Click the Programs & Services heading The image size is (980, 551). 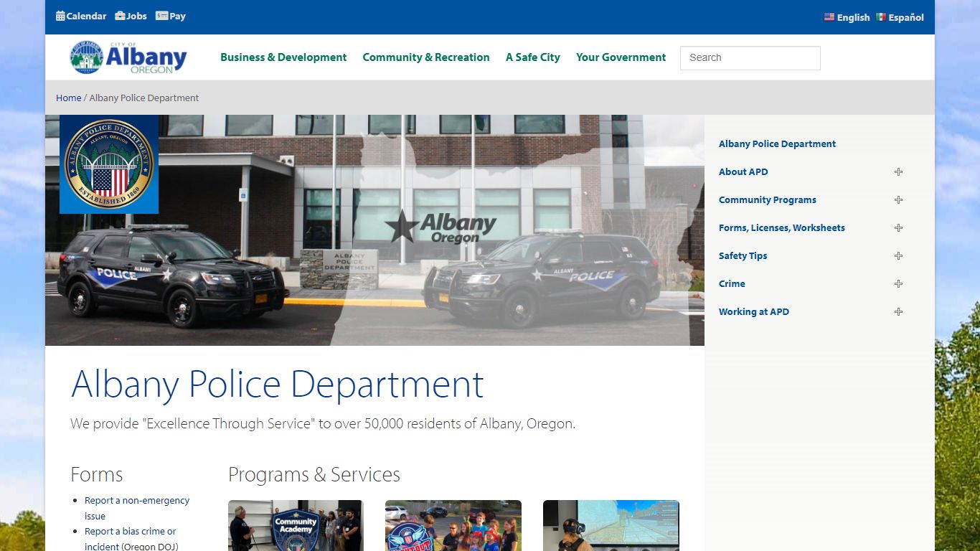pyautogui.click(x=314, y=475)
